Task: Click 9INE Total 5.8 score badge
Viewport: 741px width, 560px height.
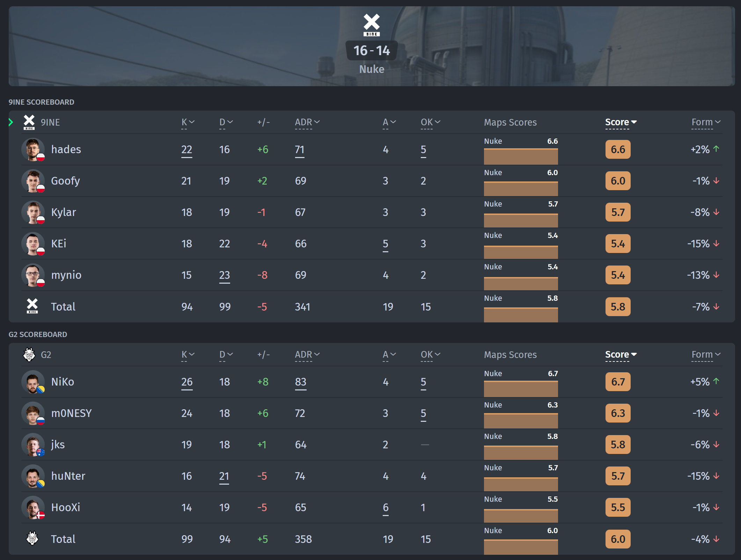Action: 618,307
